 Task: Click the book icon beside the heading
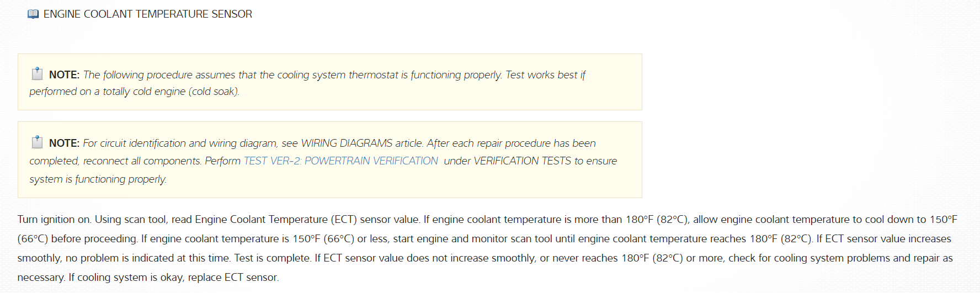(33, 14)
